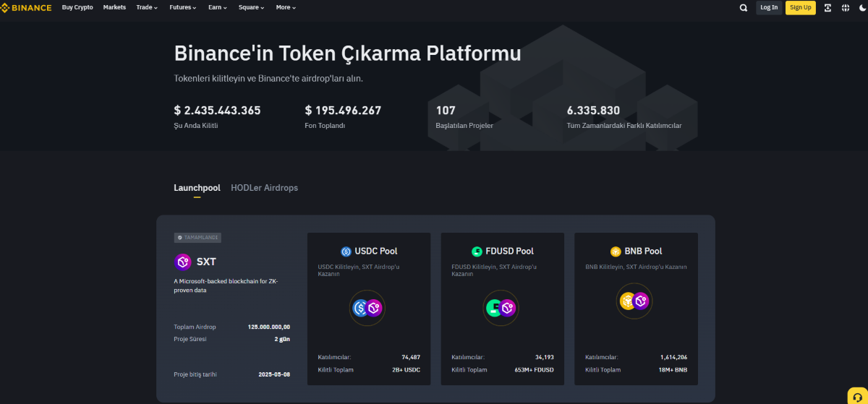Click the 18M+ BNB locked total
Image resolution: width=868 pixels, height=404 pixels.
coord(673,369)
